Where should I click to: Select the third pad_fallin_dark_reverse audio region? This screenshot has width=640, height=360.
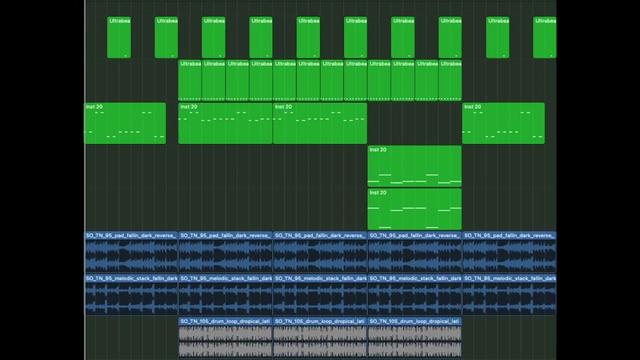tap(320, 252)
